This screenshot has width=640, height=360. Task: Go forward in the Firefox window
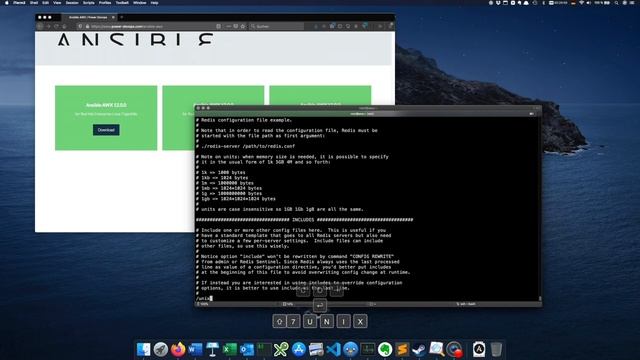48,26
